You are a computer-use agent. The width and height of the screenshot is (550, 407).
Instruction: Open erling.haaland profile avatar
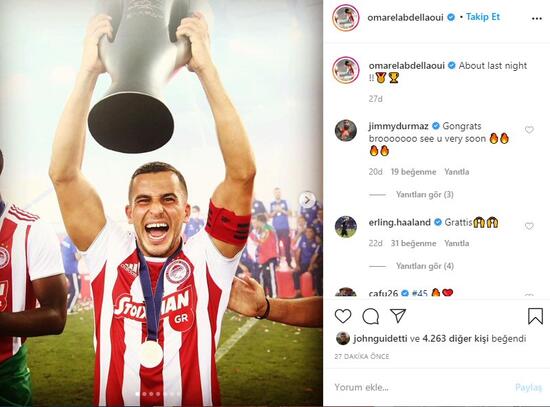tap(346, 227)
